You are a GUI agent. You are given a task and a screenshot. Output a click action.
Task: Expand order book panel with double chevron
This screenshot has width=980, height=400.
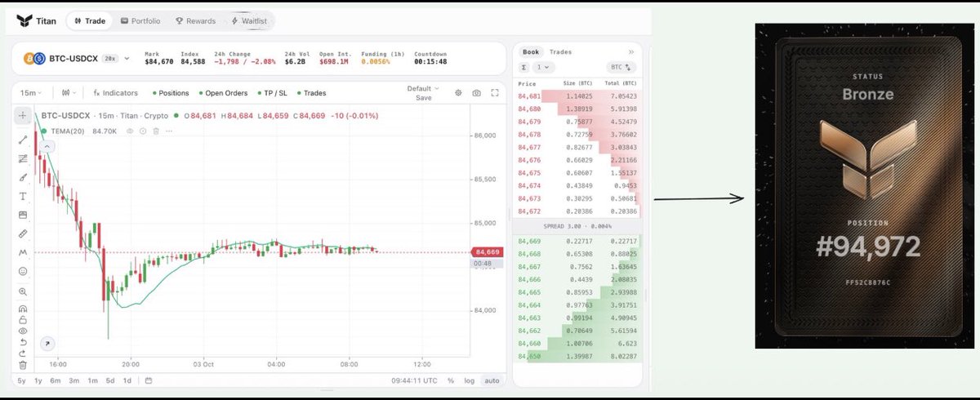pyautogui.click(x=630, y=51)
